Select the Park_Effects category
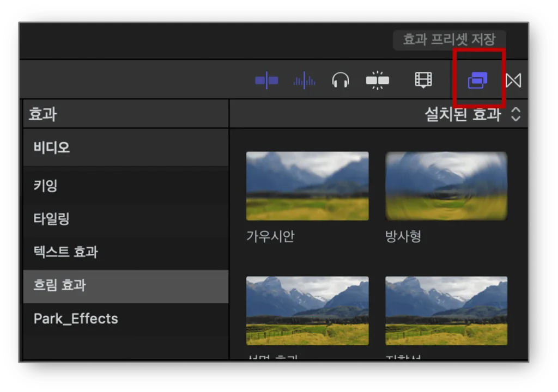 pos(126,318)
